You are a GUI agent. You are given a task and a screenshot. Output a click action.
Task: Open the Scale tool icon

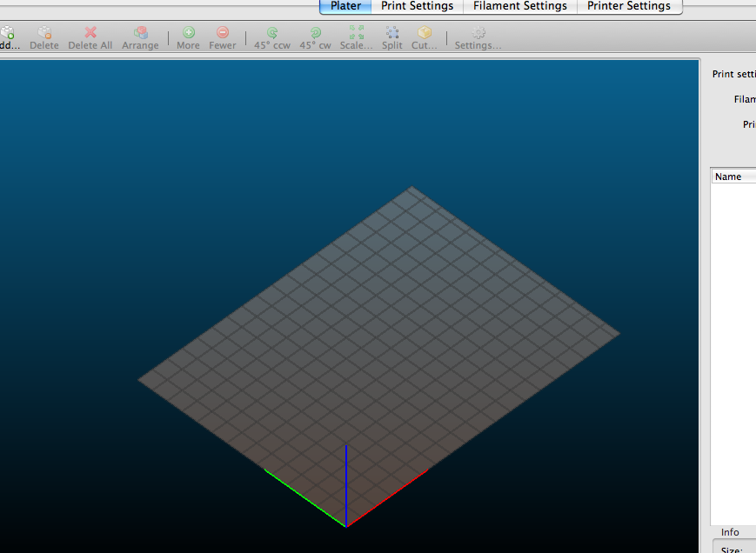[357, 32]
